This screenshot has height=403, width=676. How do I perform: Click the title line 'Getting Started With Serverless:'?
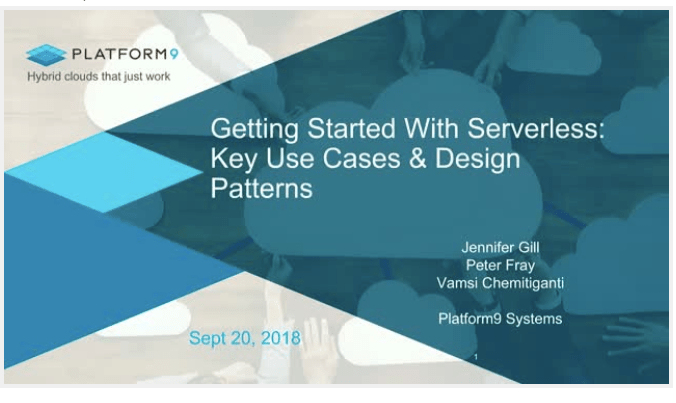point(407,128)
